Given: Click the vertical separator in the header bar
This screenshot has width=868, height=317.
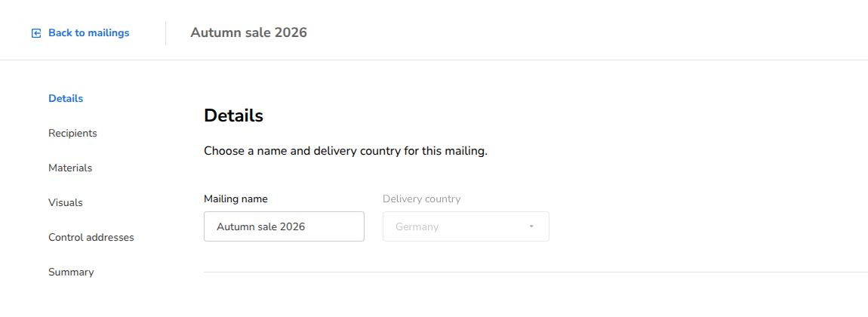Looking at the screenshot, I should [x=165, y=33].
